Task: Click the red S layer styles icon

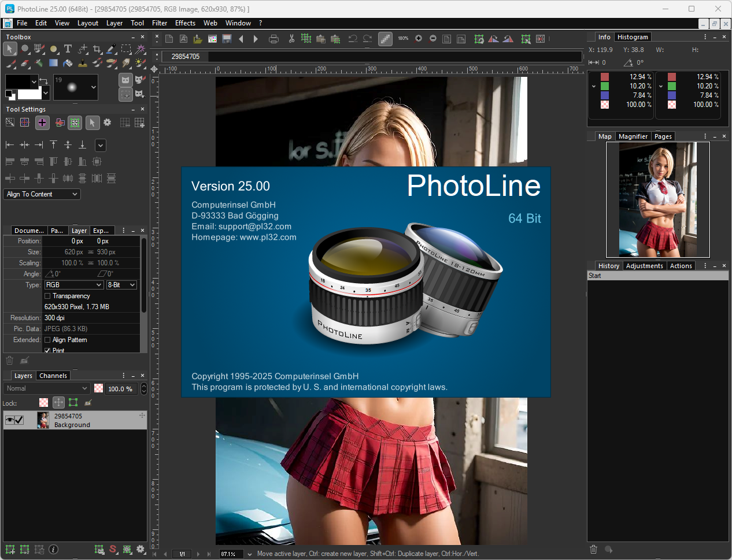Action: tap(113, 550)
